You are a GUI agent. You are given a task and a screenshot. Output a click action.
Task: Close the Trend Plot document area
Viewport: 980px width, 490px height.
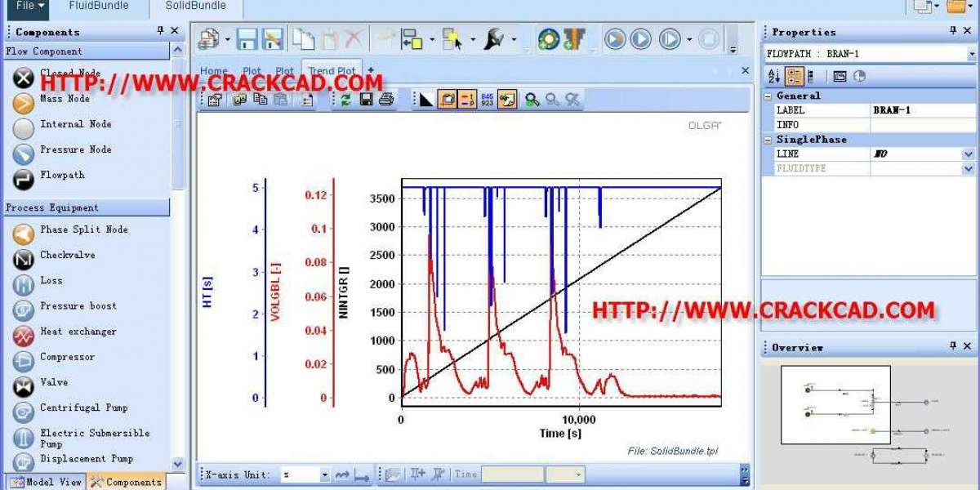tap(745, 71)
